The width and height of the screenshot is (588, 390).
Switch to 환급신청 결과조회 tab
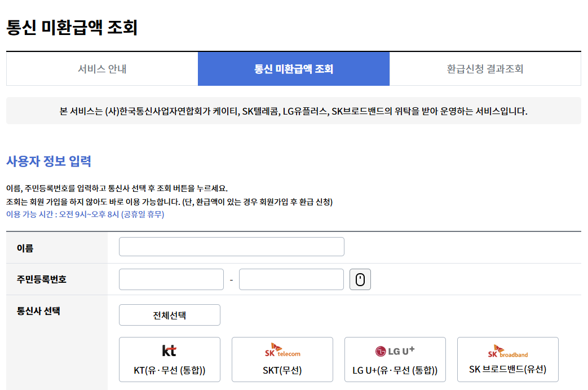click(485, 69)
